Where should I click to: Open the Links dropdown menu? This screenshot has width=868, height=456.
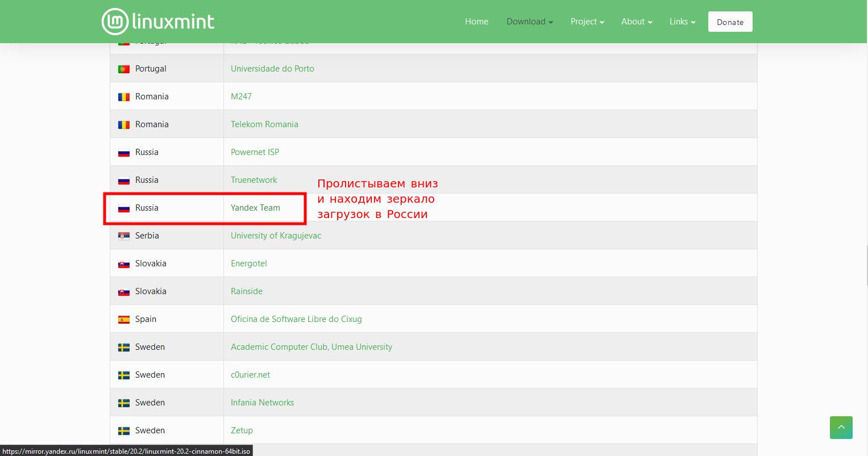coord(682,22)
